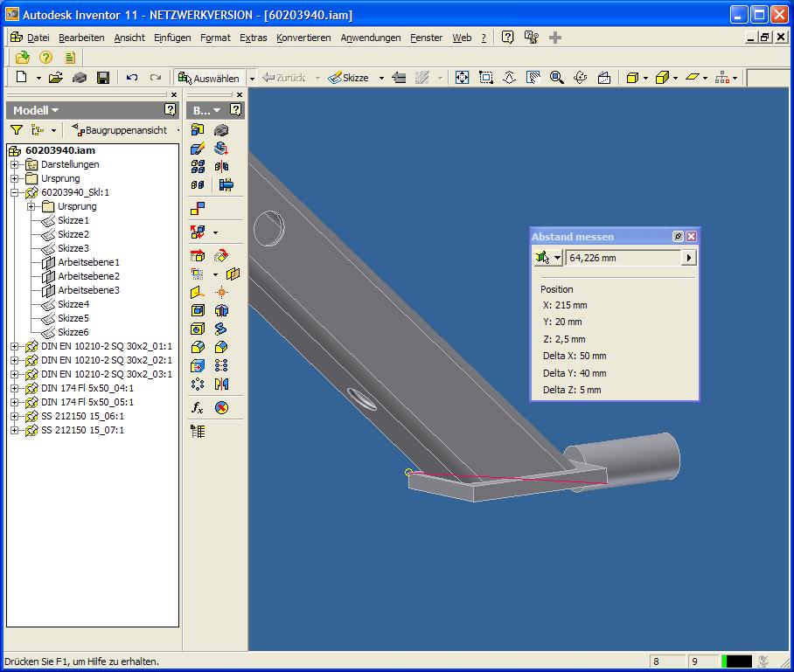Toggle the pin on Abstand messen dialog

tap(678, 236)
